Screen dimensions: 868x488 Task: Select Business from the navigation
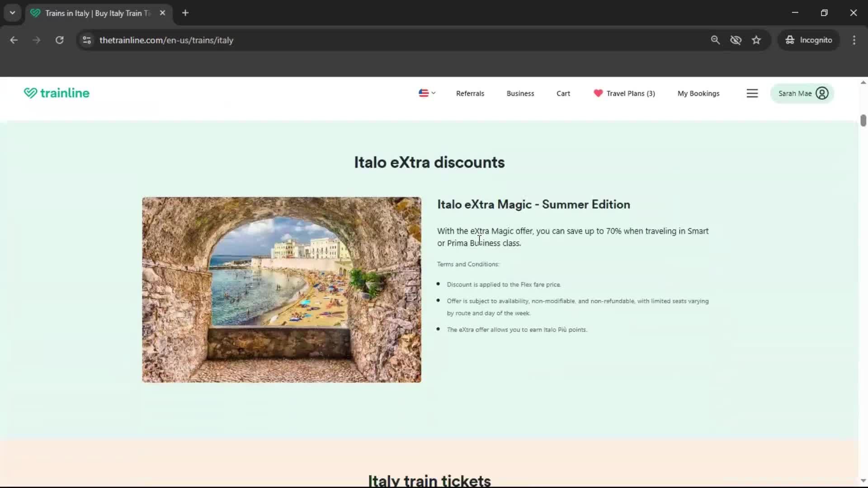[520, 93]
